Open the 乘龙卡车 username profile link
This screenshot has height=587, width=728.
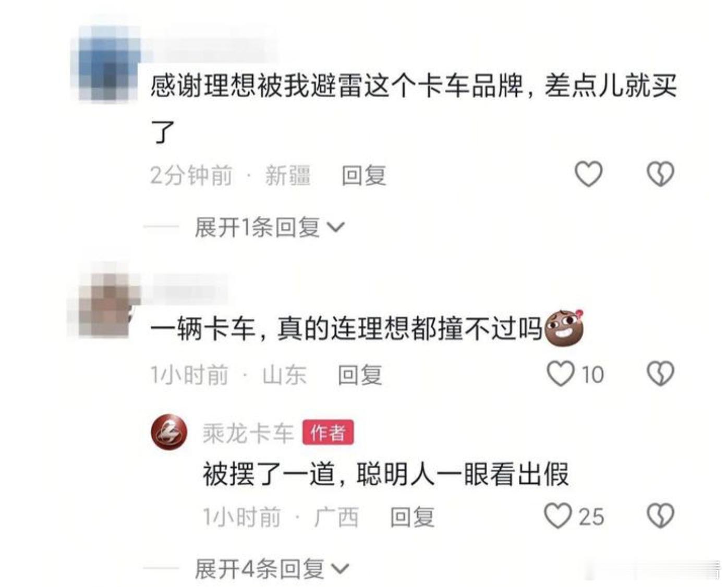(248, 433)
